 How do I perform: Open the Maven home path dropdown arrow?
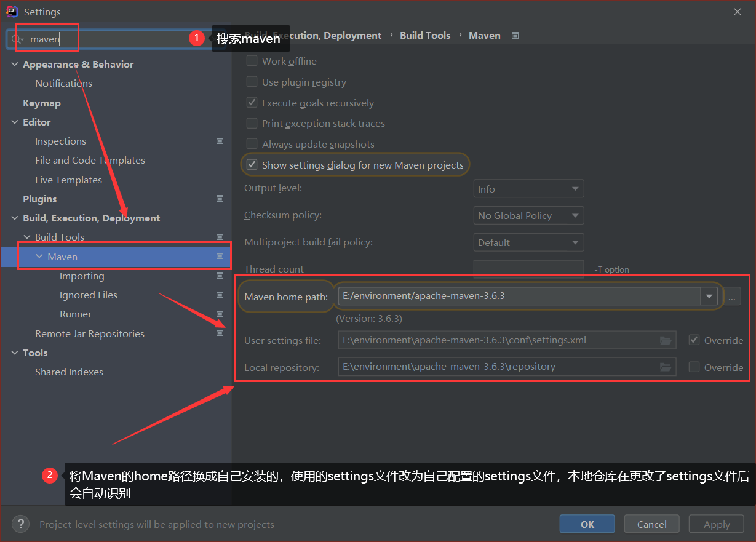[x=709, y=296]
